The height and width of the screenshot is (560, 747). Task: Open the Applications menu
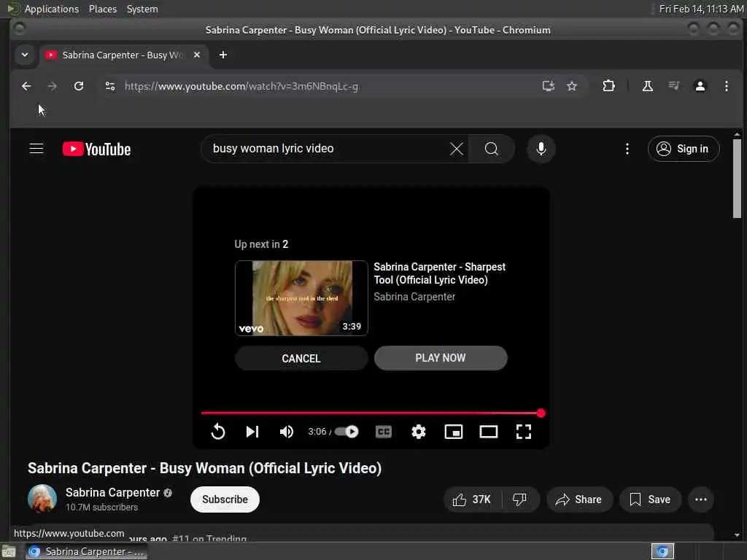[51, 9]
